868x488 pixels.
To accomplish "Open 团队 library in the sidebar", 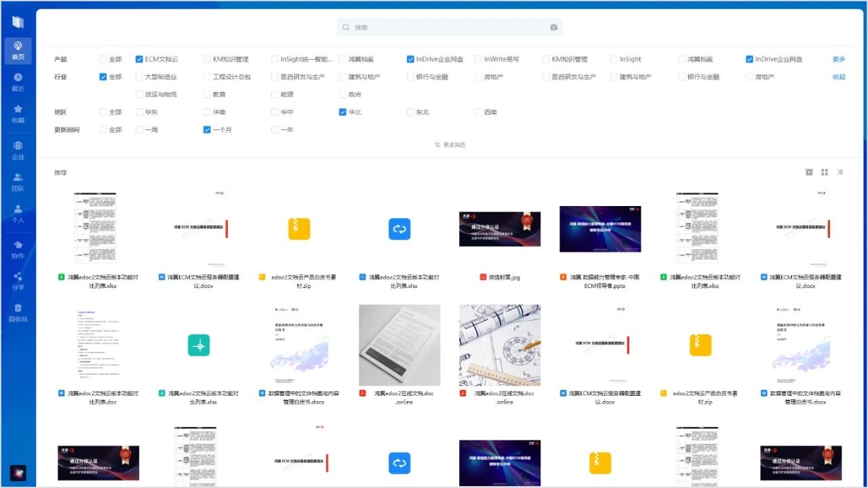I will (x=18, y=182).
